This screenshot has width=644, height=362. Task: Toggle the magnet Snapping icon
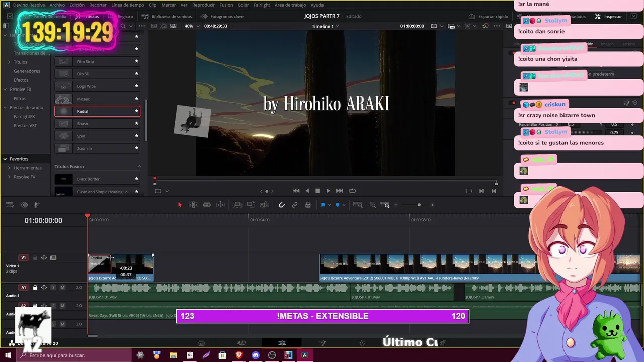(x=282, y=205)
